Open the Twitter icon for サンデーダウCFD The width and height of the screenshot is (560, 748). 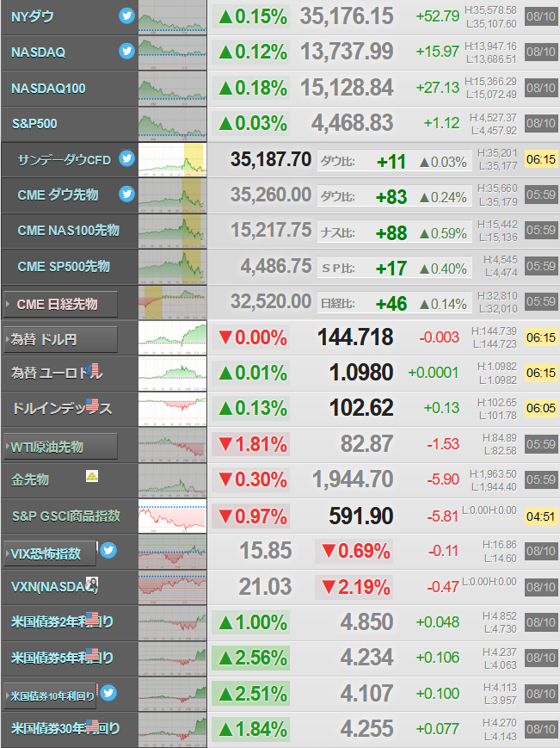(126, 158)
